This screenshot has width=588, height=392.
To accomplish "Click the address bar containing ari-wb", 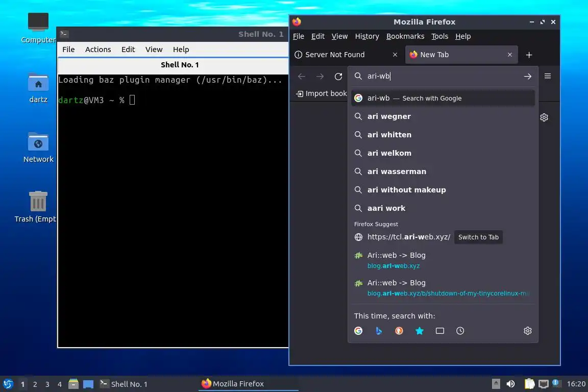I will (x=443, y=76).
